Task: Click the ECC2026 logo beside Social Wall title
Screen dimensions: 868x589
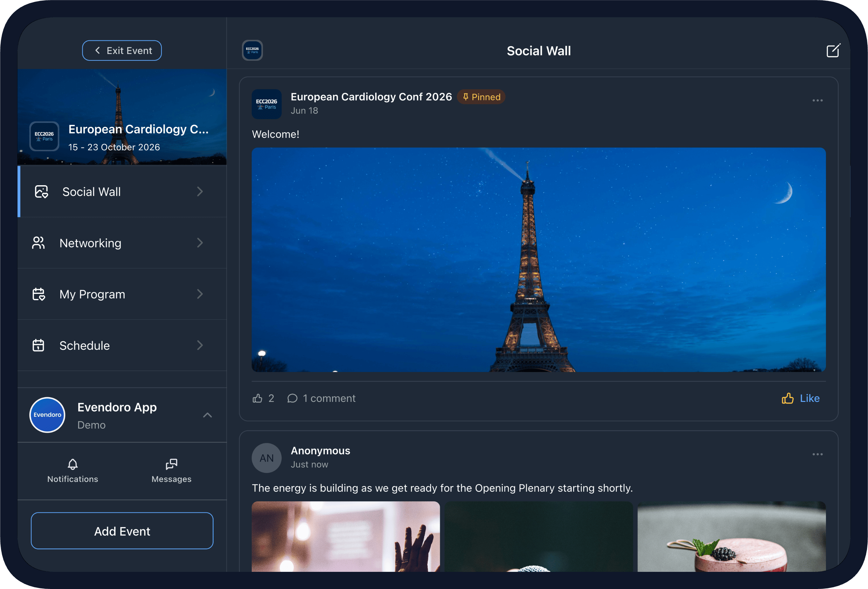Action: pos(252,51)
